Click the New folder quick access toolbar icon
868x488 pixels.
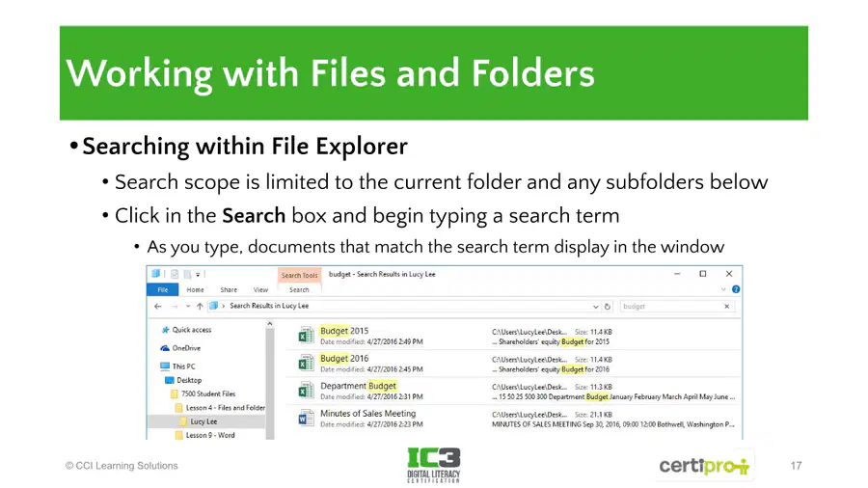(188, 274)
